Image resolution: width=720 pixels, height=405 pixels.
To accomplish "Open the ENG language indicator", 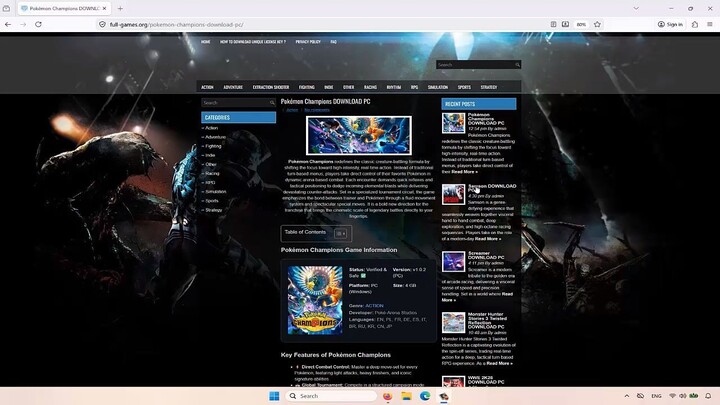I will pos(656,396).
